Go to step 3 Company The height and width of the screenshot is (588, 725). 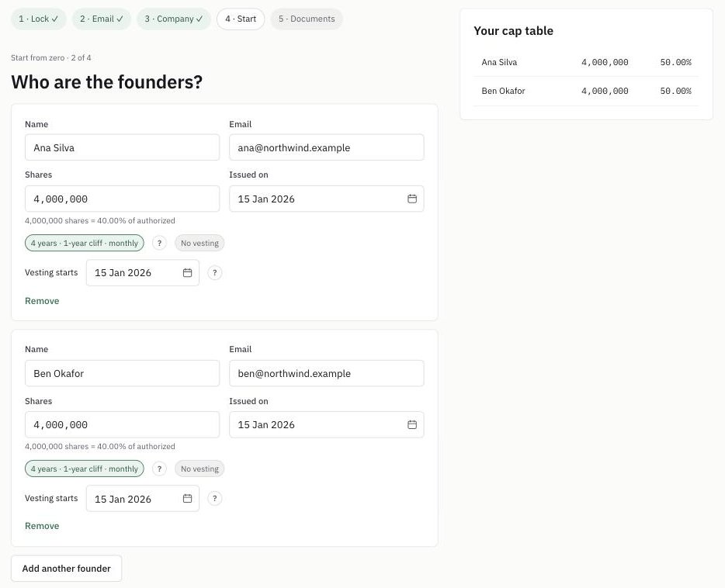pyautogui.click(x=174, y=19)
